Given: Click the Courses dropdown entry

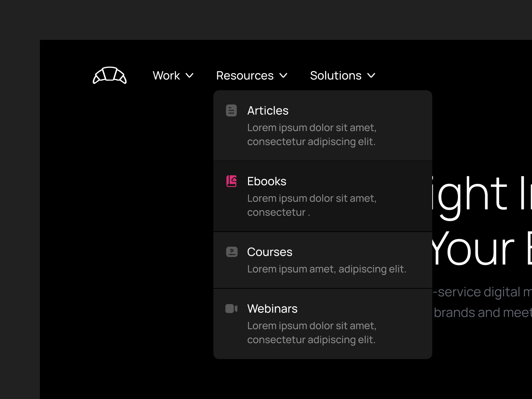Looking at the screenshot, I should 270,252.
